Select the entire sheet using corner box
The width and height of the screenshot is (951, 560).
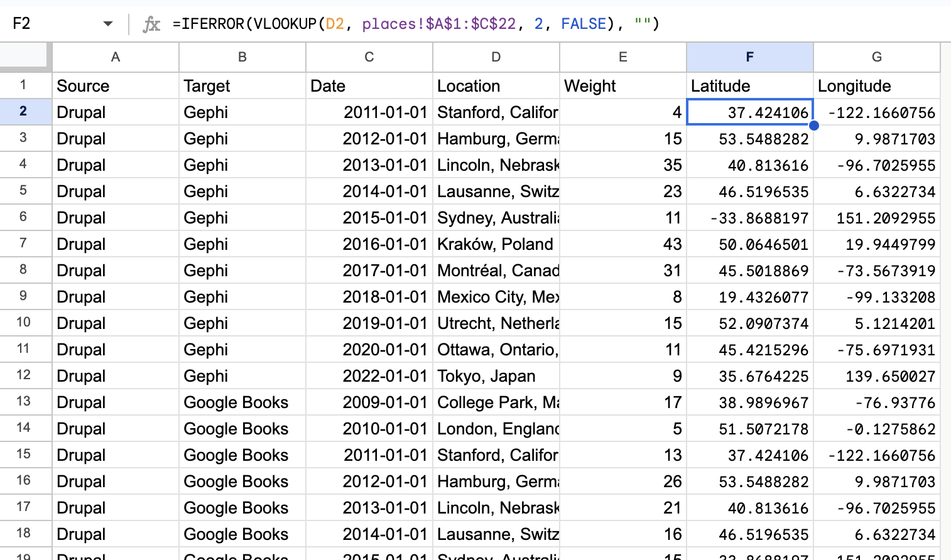(x=25, y=57)
